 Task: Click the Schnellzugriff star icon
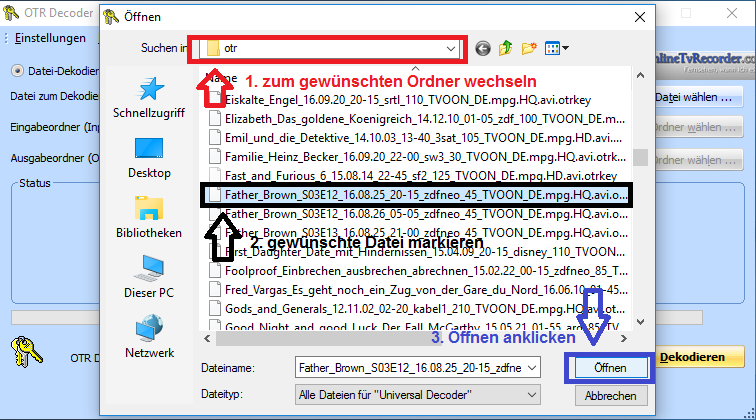point(149,90)
